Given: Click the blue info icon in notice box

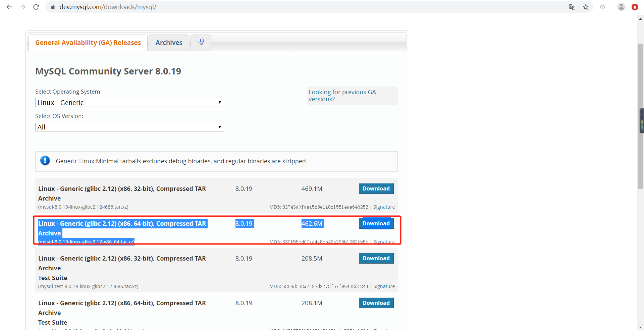Looking at the screenshot, I should (45, 161).
